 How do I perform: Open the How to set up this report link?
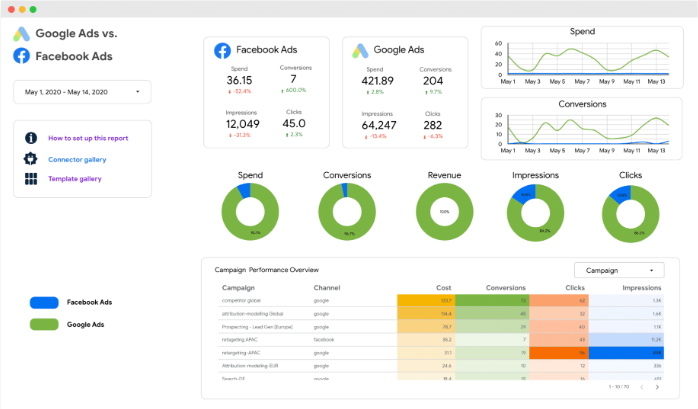[88, 138]
